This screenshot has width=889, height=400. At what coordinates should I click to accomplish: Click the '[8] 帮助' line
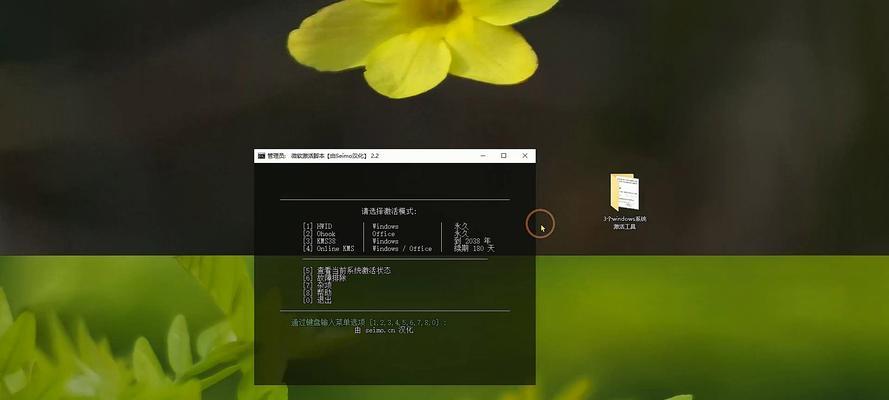point(318,293)
